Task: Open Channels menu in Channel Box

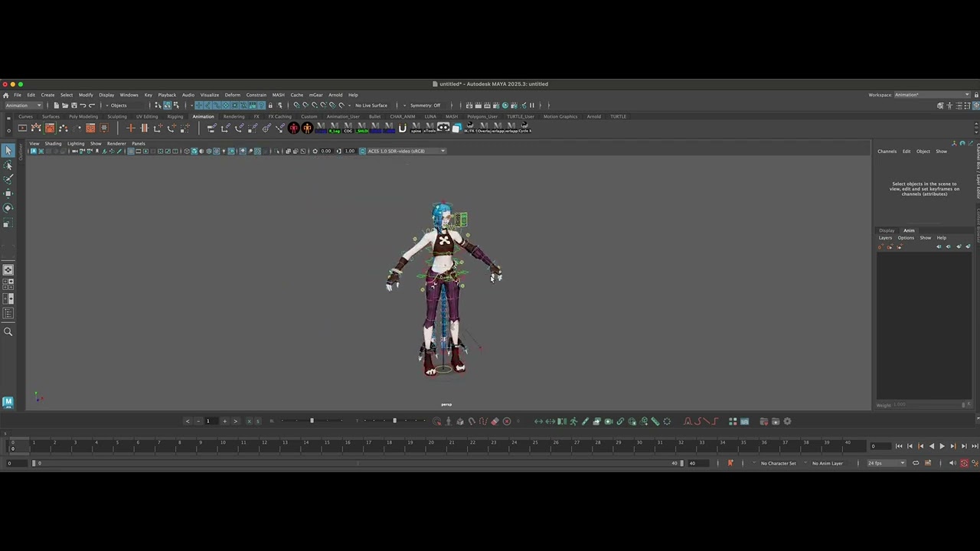Action: pos(887,151)
